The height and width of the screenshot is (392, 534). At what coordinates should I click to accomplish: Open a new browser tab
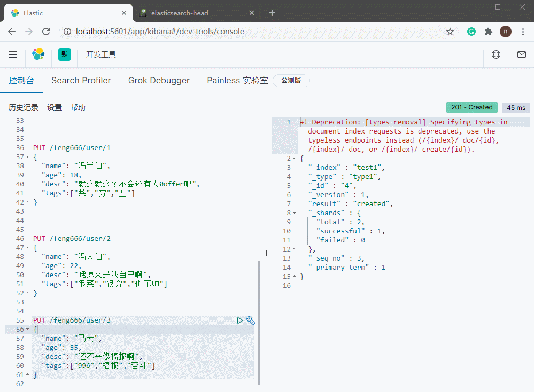272,13
